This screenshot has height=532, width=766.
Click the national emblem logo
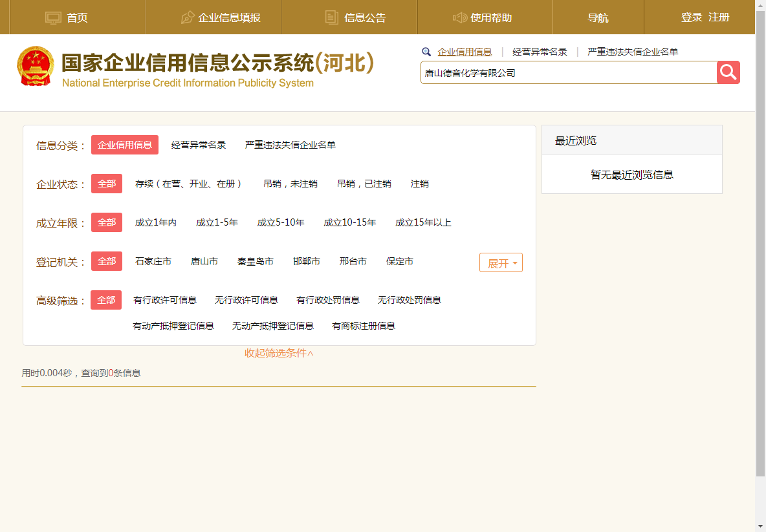coord(36,66)
